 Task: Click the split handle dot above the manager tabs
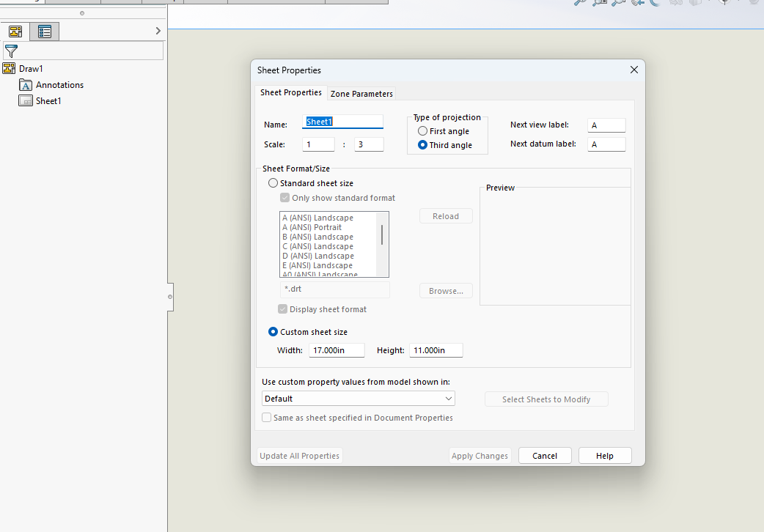pos(82,13)
